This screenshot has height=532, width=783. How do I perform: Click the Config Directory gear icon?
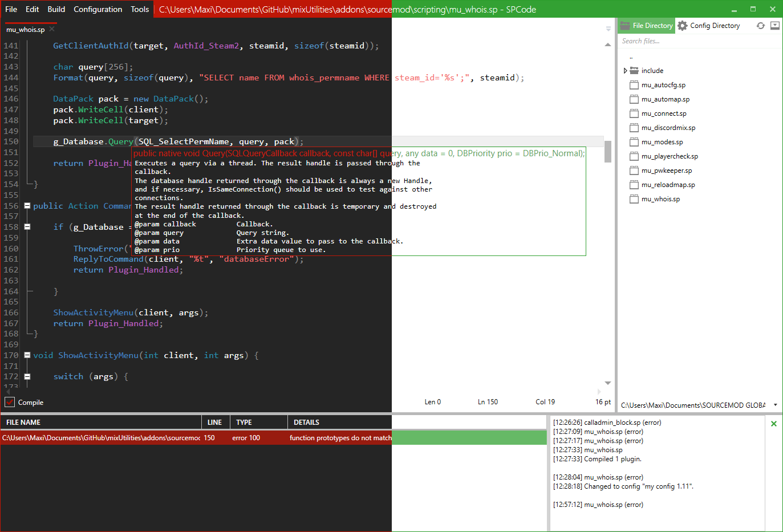pos(683,26)
